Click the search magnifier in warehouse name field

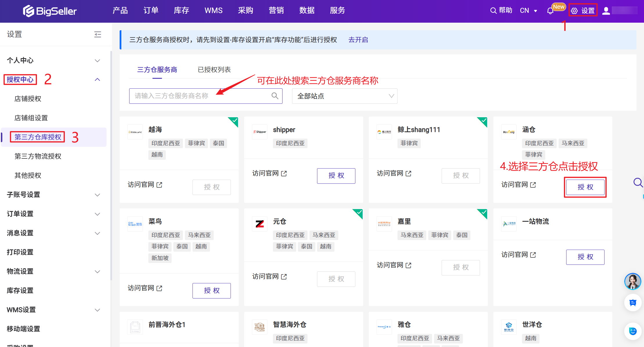tap(275, 96)
